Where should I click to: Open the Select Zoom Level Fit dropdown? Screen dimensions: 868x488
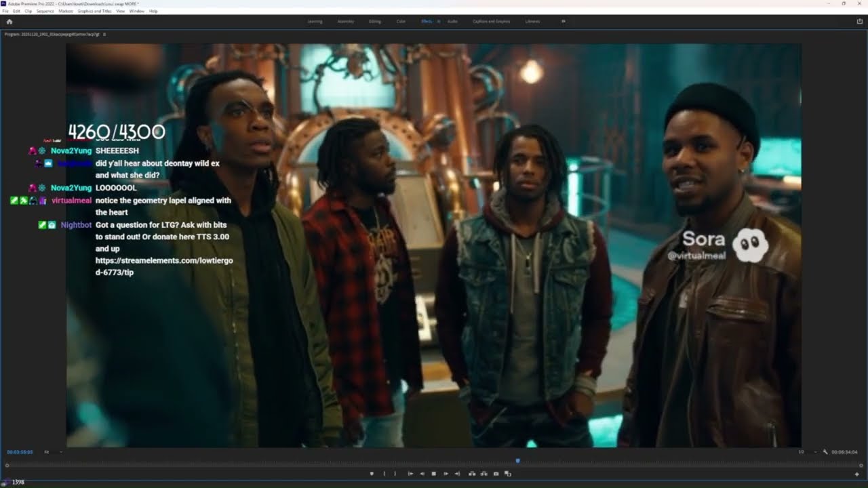click(54, 452)
